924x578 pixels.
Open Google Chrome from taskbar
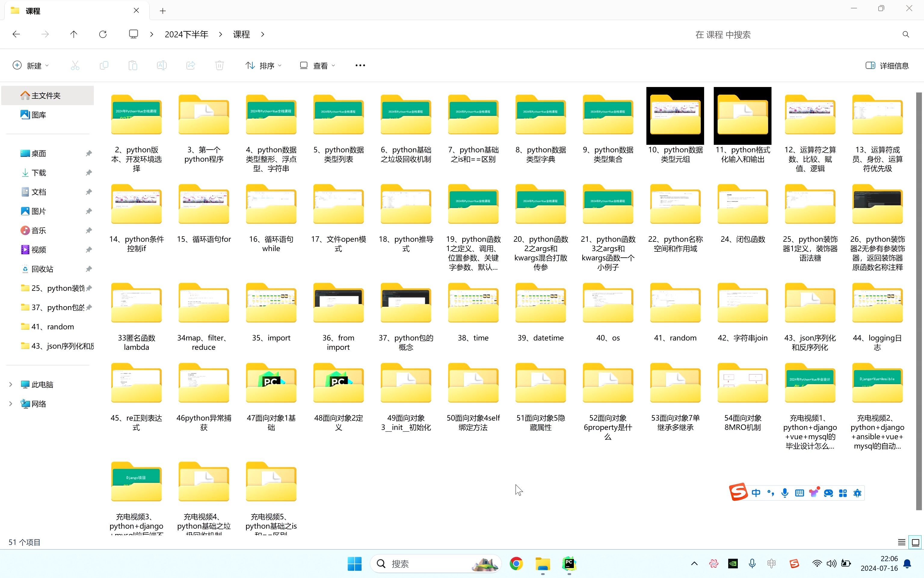pyautogui.click(x=516, y=564)
